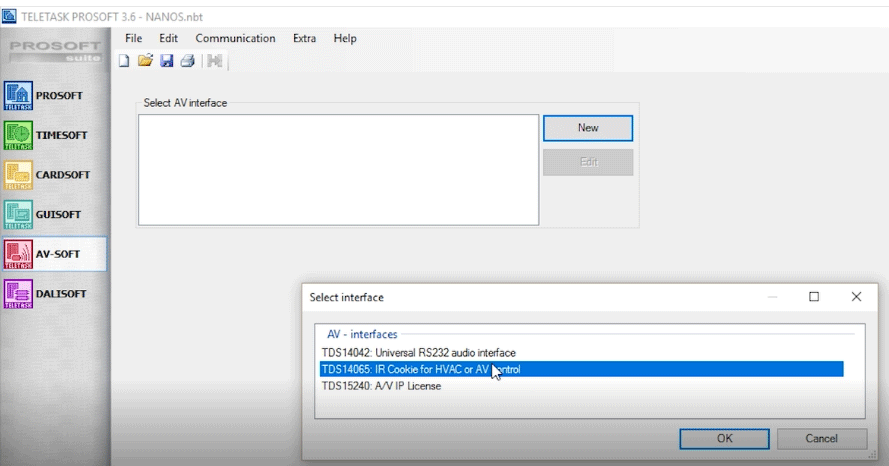Image resolution: width=889 pixels, height=466 pixels.
Task: Choose TDS15240 A/V IP License entry
Action: click(x=383, y=386)
